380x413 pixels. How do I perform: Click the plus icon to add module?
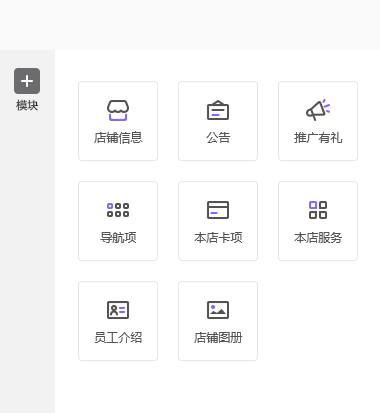(x=27, y=81)
